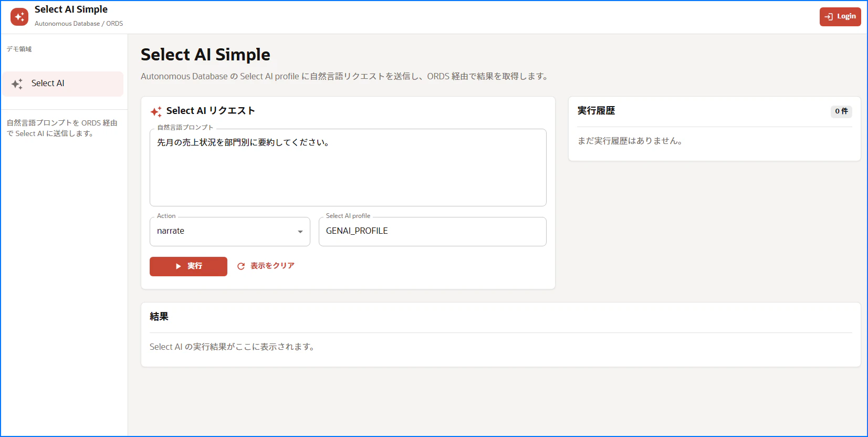Expand the Action dropdown arrow

(x=300, y=232)
